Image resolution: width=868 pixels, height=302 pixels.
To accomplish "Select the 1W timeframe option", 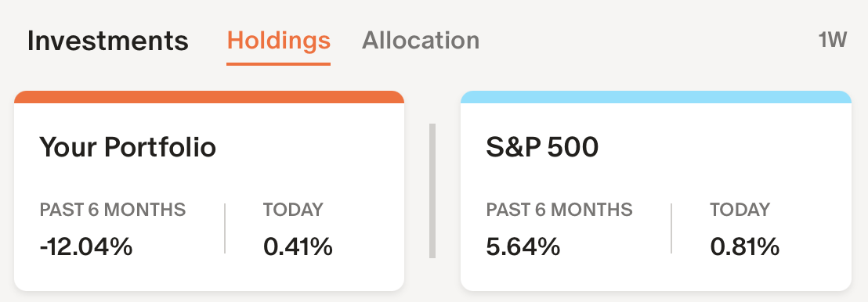I will (833, 41).
